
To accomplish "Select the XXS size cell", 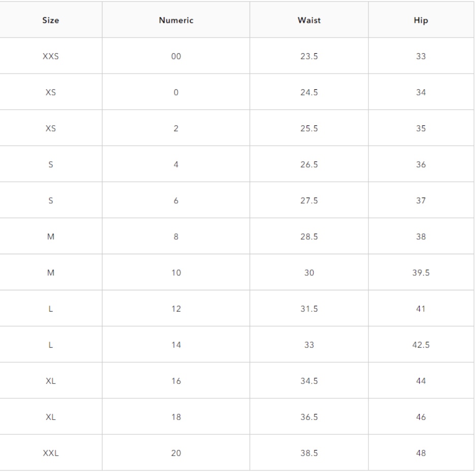I will click(x=51, y=56).
